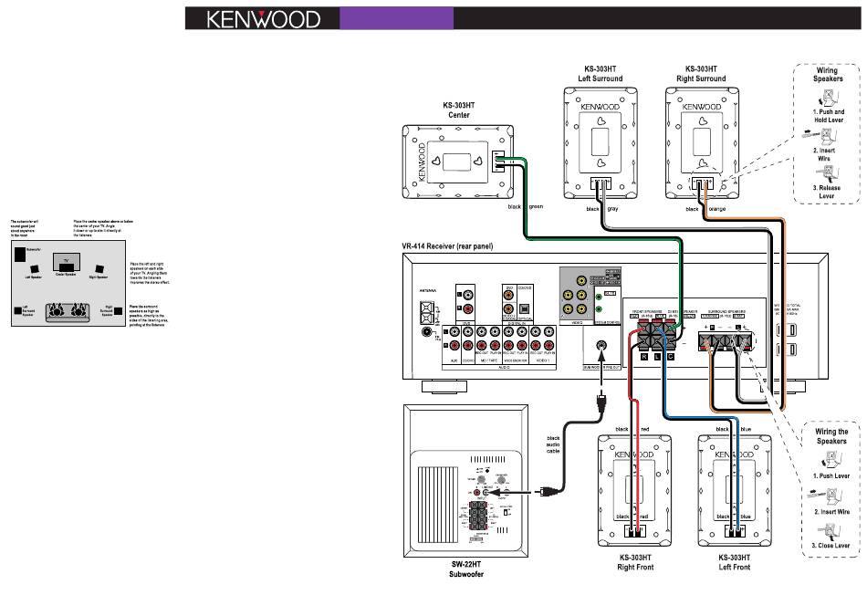The height and width of the screenshot is (616, 867).
Task: Click the right control knob on the subwoofer
Action: click(x=501, y=480)
